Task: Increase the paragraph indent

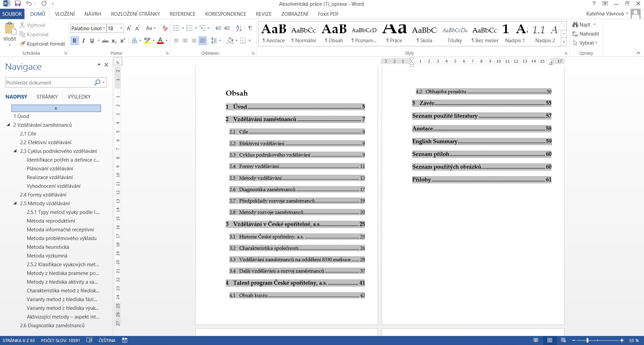Action: coord(227,28)
